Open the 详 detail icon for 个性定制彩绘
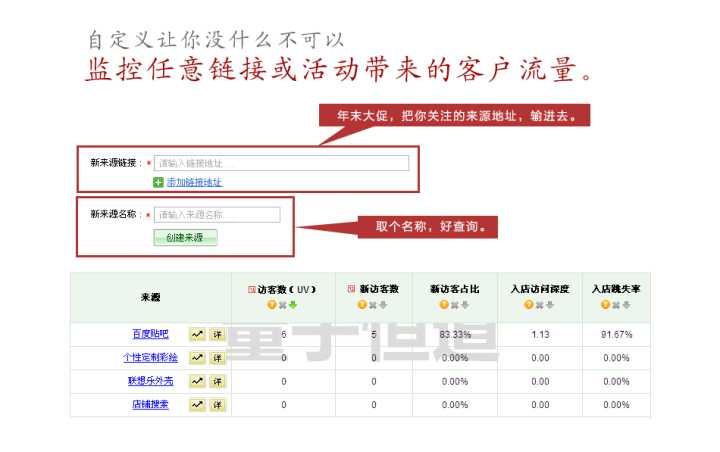Viewport: 720px width, 452px height. (217, 358)
